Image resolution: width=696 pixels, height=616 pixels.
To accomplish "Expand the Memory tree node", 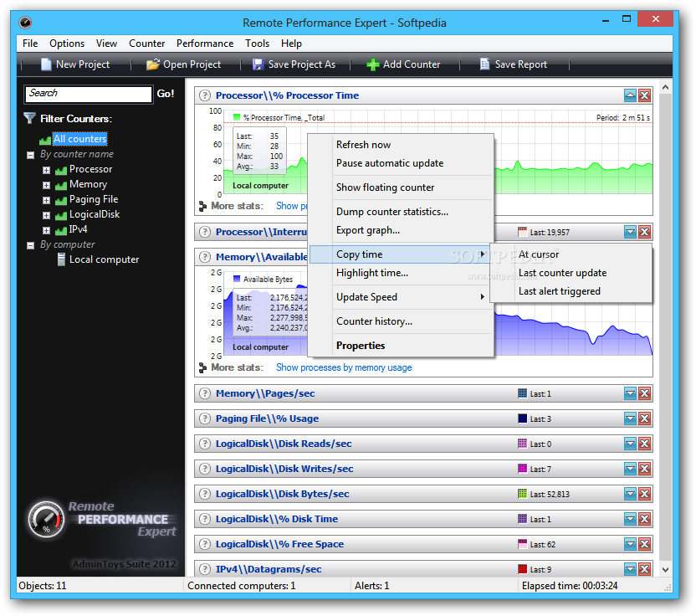I will 46,185.
